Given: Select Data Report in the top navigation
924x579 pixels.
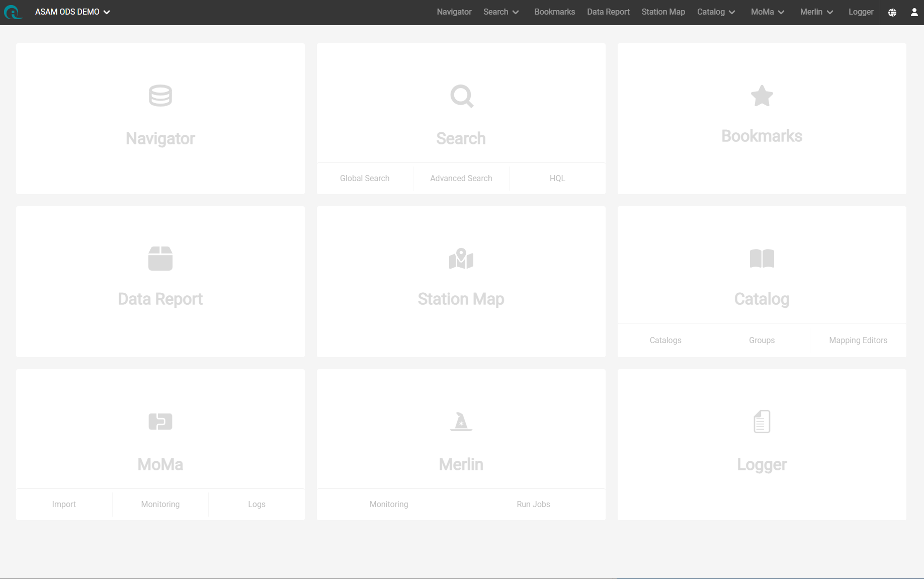Looking at the screenshot, I should (x=608, y=12).
